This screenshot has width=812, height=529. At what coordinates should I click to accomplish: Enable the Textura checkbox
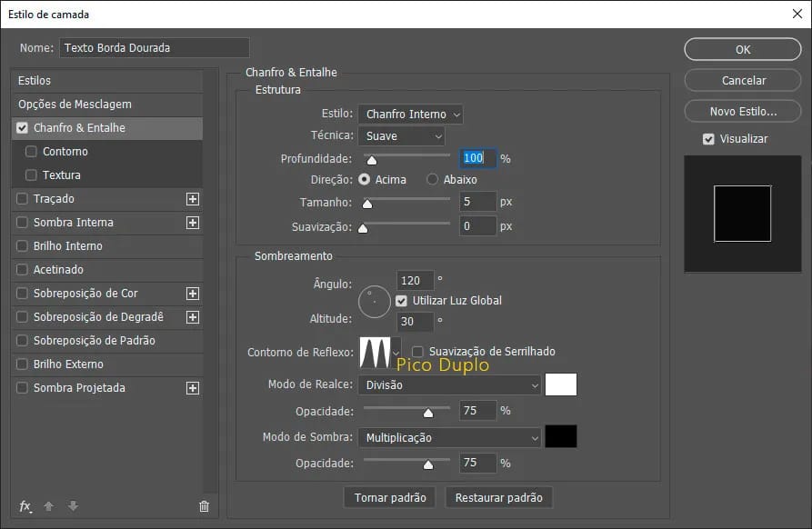(31, 175)
